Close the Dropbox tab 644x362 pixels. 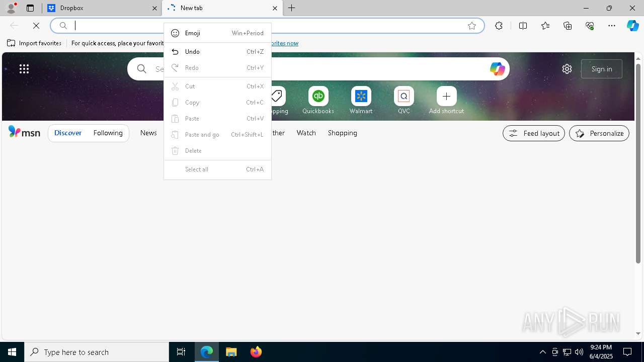(154, 8)
